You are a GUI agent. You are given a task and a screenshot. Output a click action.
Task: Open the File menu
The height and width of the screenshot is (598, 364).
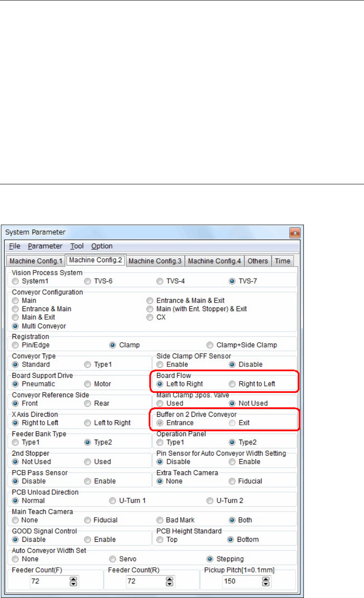point(14,246)
